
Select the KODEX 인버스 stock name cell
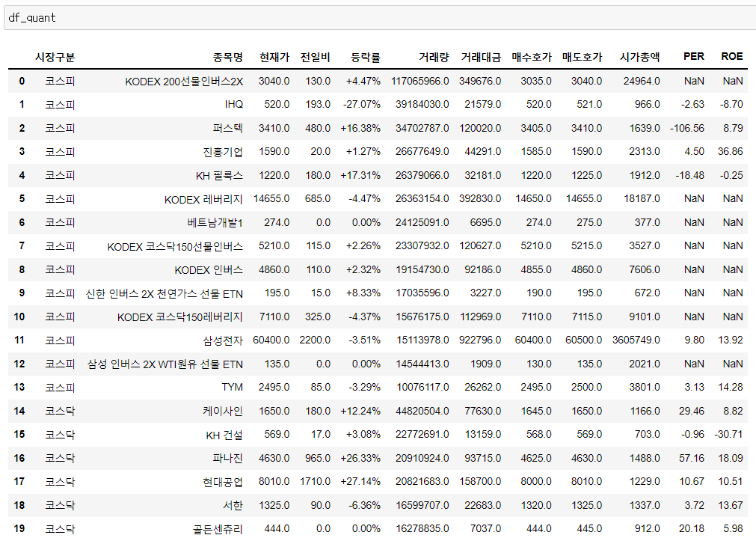pyautogui.click(x=209, y=270)
